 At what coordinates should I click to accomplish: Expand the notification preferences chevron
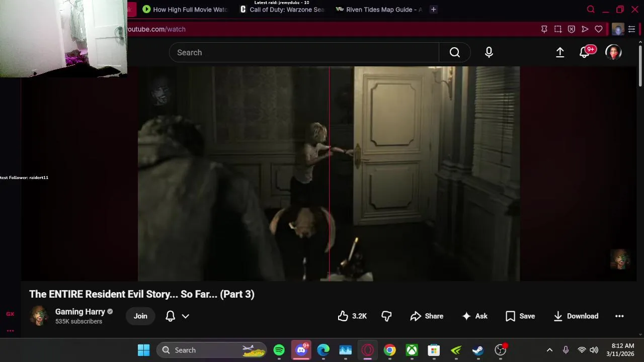pyautogui.click(x=185, y=316)
